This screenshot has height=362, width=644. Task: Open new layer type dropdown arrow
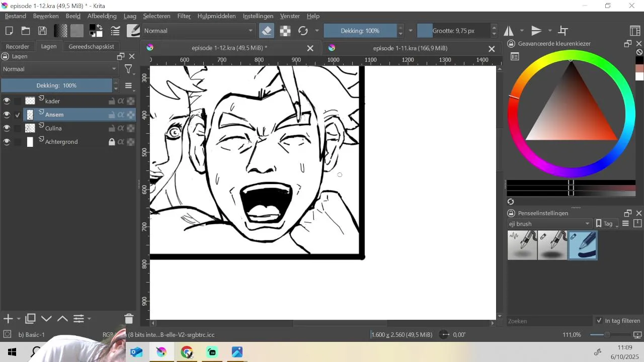click(x=19, y=319)
